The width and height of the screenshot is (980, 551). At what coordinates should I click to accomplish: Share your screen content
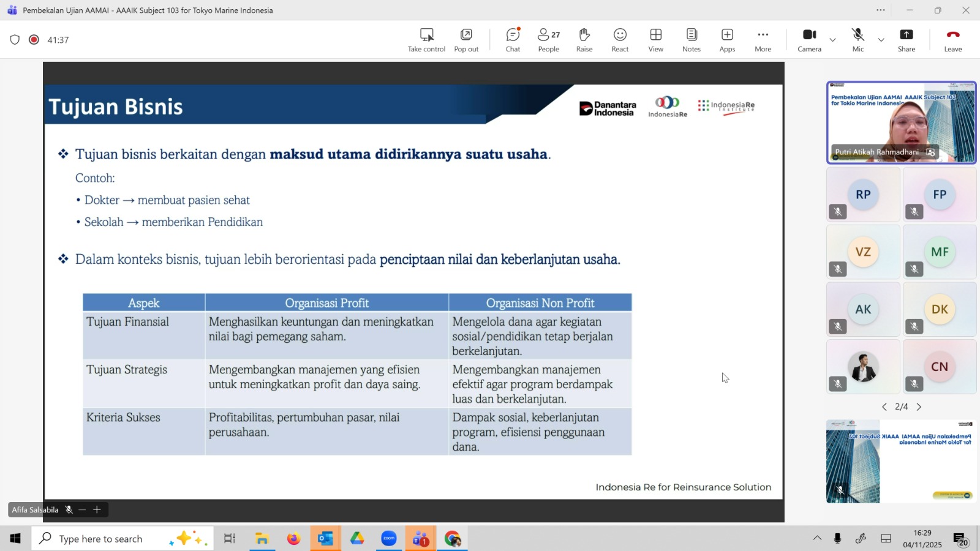point(906,40)
